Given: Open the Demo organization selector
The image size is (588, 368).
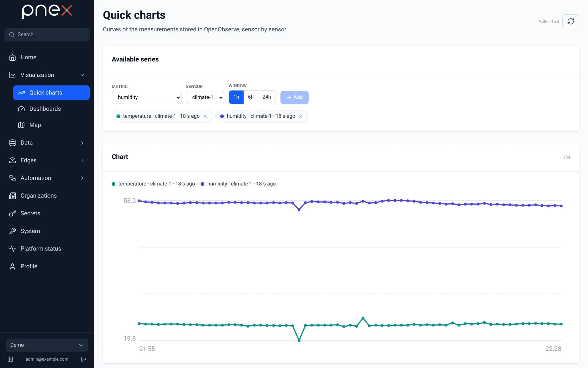Looking at the screenshot, I should click(47, 345).
